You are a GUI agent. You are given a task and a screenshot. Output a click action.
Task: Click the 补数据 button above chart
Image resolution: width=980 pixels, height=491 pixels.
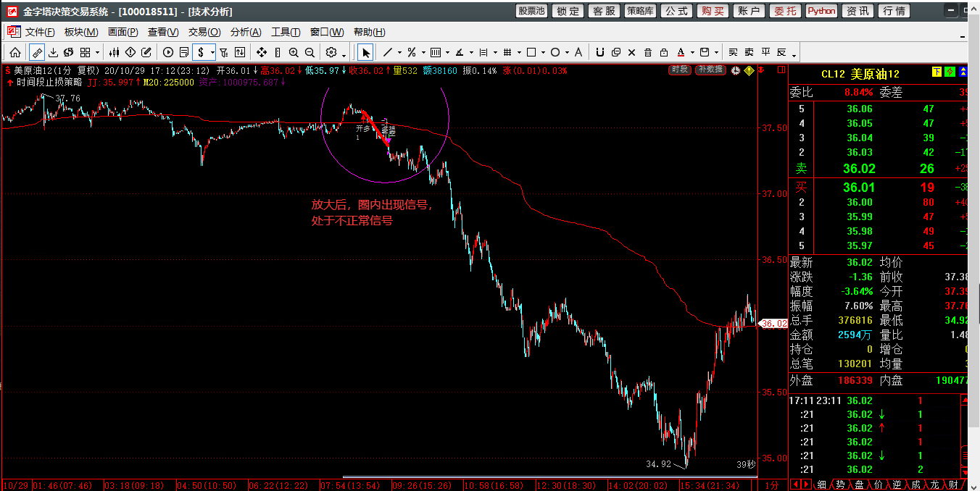tap(710, 70)
